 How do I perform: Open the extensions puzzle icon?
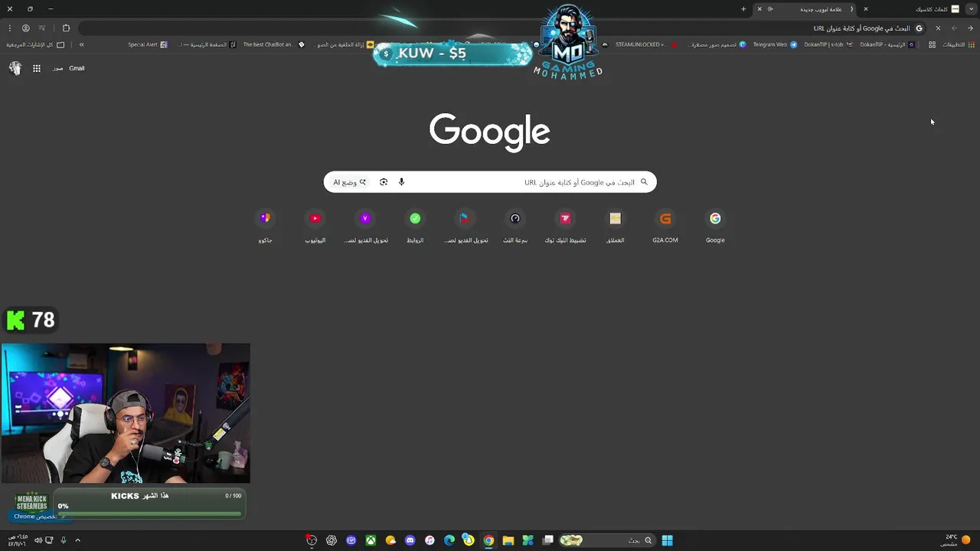[x=66, y=28]
